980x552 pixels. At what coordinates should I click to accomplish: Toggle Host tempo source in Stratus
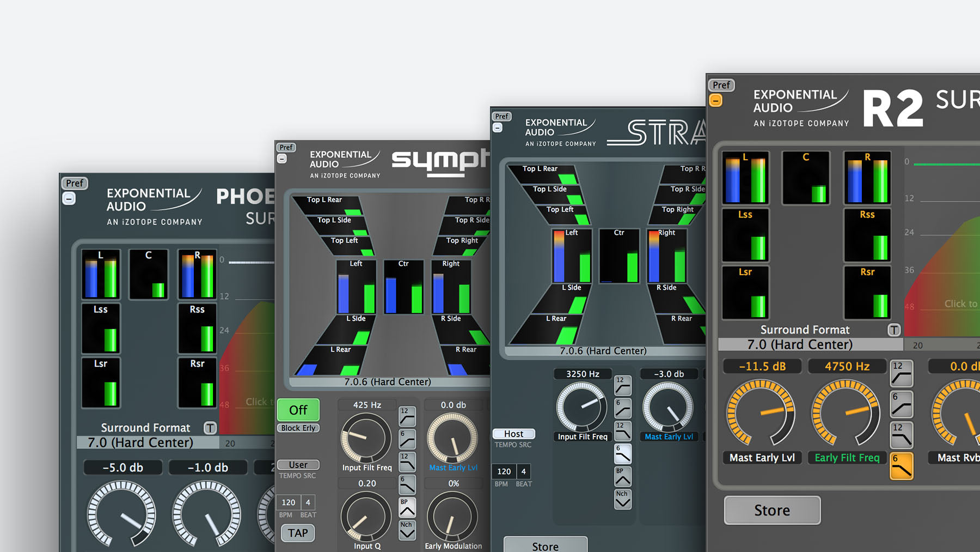[513, 434]
